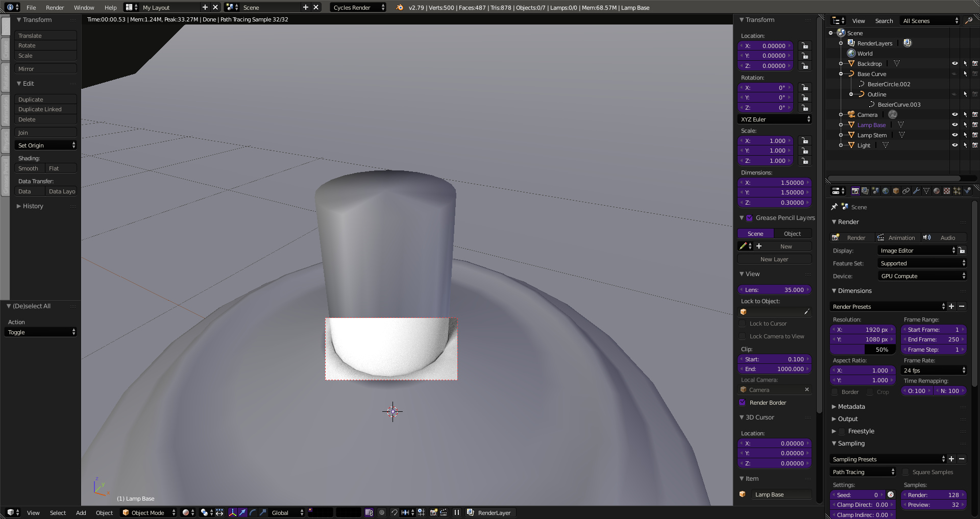The width and height of the screenshot is (980, 519).
Task: Open the Cycles Render engine dropdown
Action: tap(358, 7)
